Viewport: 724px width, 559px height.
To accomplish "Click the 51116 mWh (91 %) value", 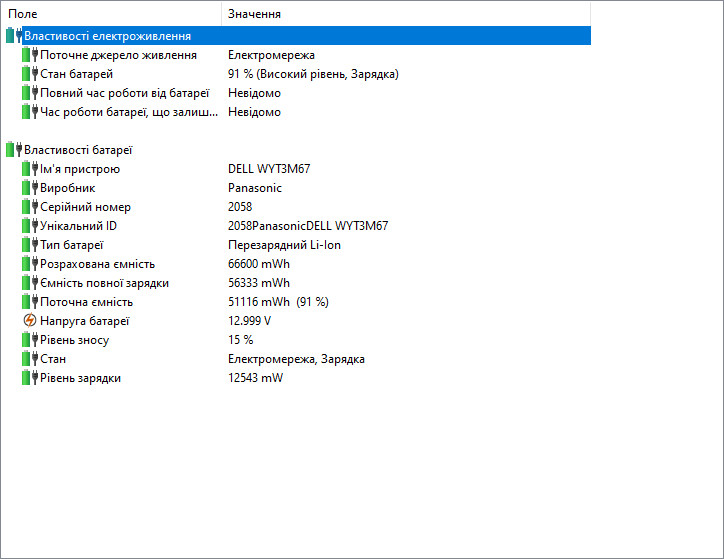I will [x=278, y=302].
